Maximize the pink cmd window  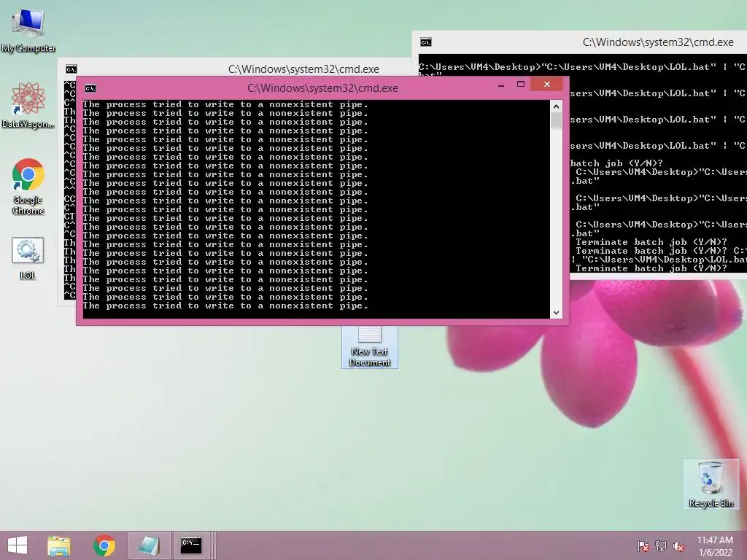(x=521, y=85)
